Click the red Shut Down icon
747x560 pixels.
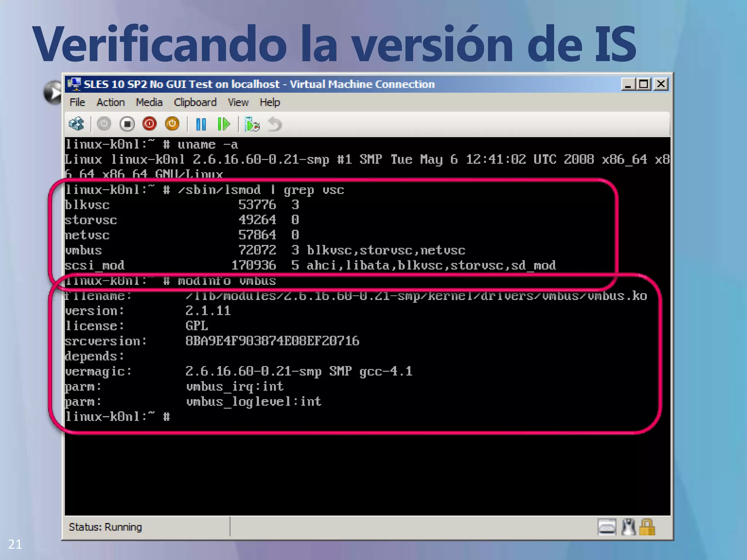point(150,124)
